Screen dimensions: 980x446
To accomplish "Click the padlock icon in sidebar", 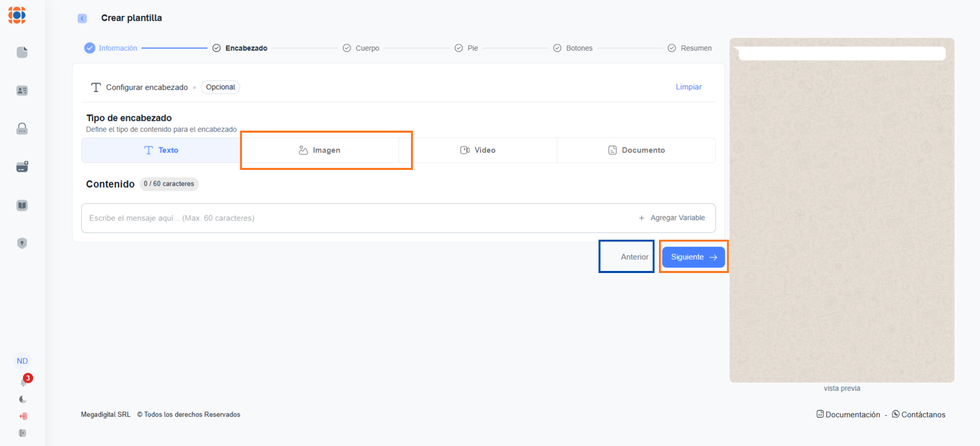I will (22, 129).
